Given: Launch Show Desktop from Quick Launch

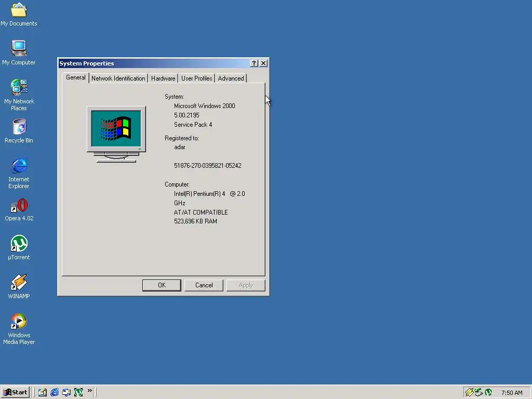Looking at the screenshot, I should pyautogui.click(x=43, y=392).
